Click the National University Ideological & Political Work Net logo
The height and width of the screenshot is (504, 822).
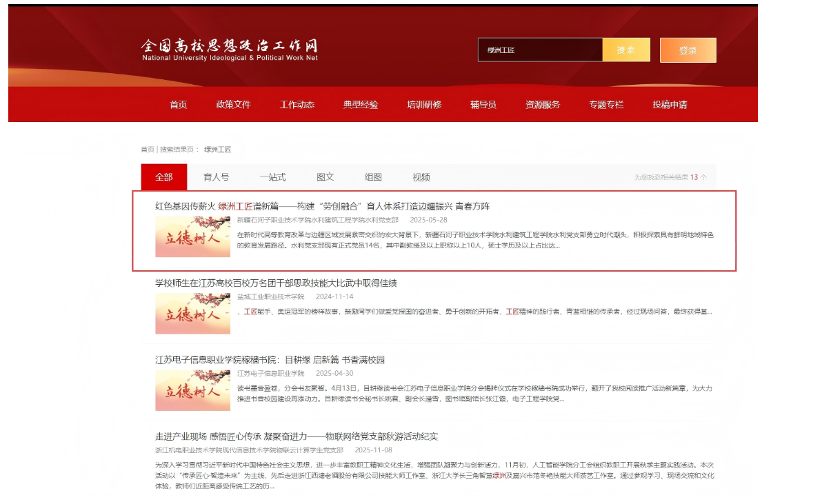click(230, 48)
